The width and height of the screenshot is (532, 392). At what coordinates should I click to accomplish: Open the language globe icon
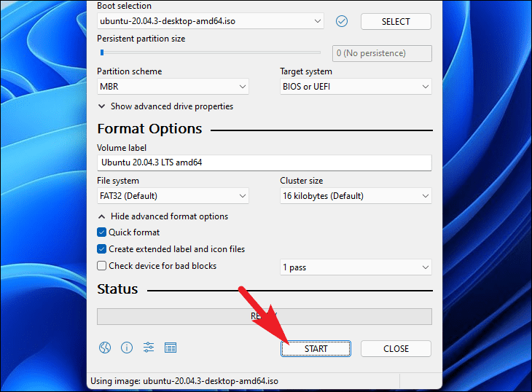click(105, 348)
